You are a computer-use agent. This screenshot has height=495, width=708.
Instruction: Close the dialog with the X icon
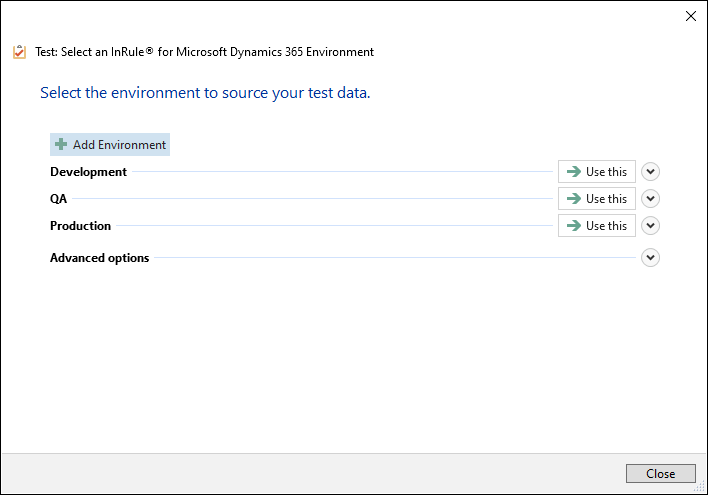pos(690,16)
